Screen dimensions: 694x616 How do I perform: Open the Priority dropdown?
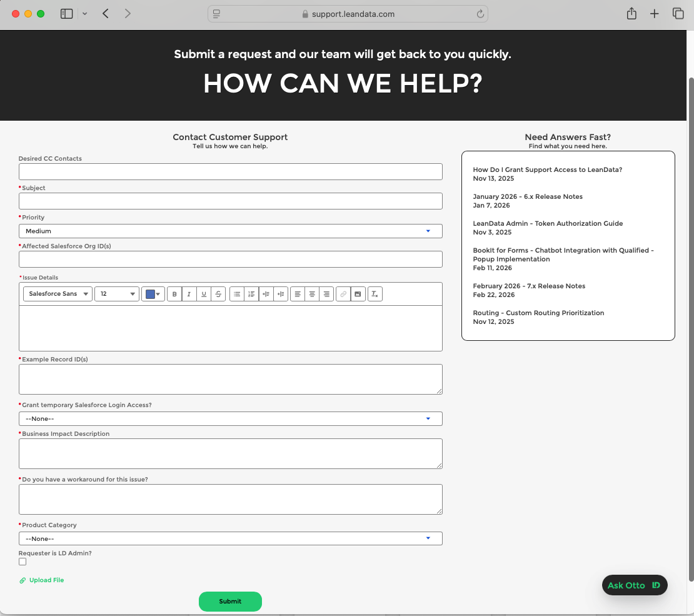[230, 231]
